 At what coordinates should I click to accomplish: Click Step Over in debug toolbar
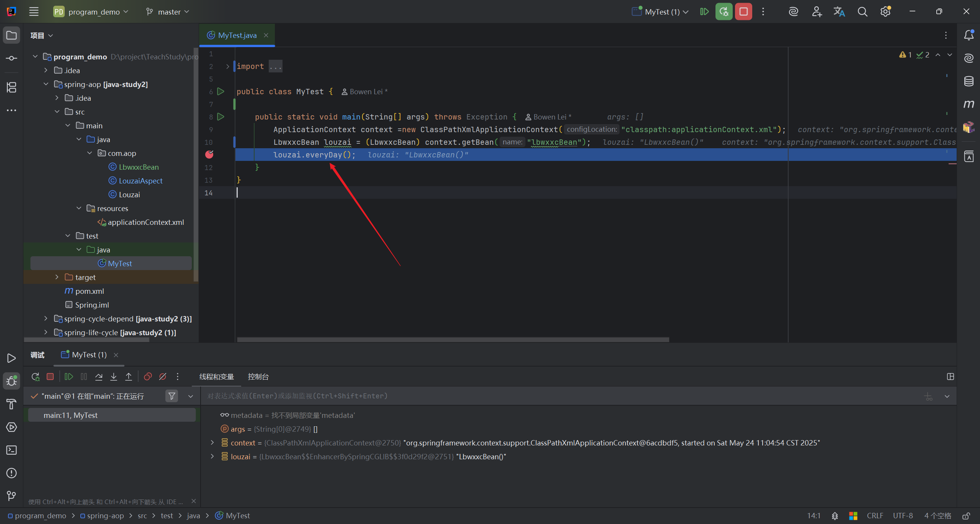(99, 377)
